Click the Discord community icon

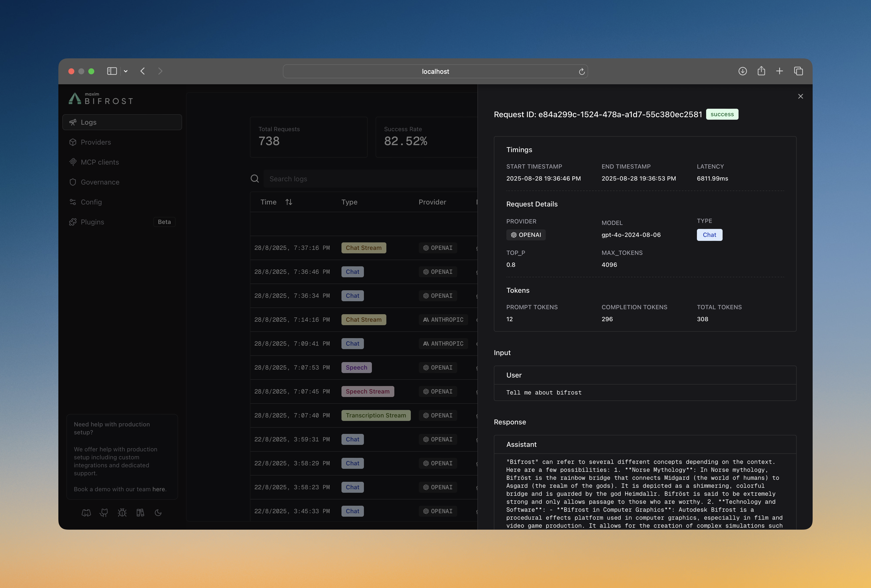pyautogui.click(x=86, y=513)
